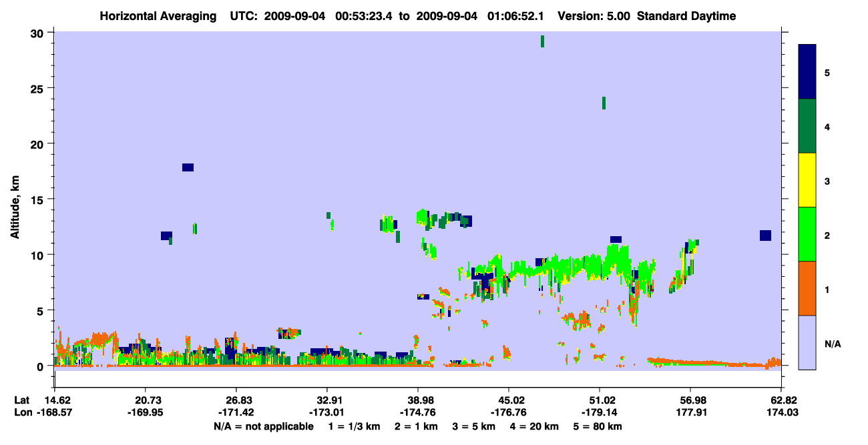Click the '1 = 1/3 km' legend text
868x445 pixels.
point(353,426)
